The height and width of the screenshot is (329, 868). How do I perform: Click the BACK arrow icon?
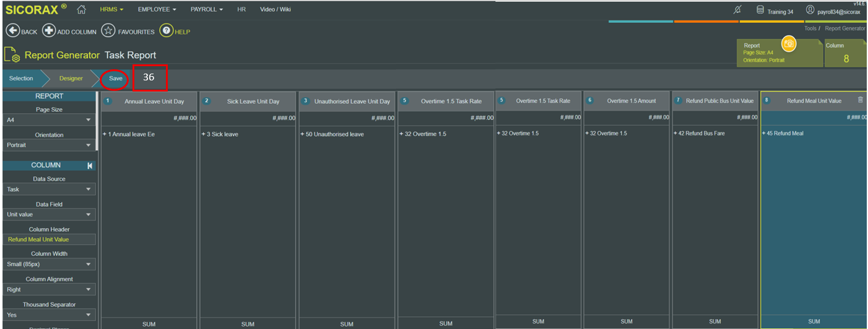(12, 31)
